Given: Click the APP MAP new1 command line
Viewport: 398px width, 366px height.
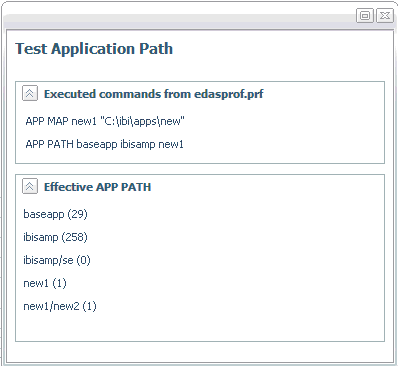Looking at the screenshot, I should click(x=105, y=121).
